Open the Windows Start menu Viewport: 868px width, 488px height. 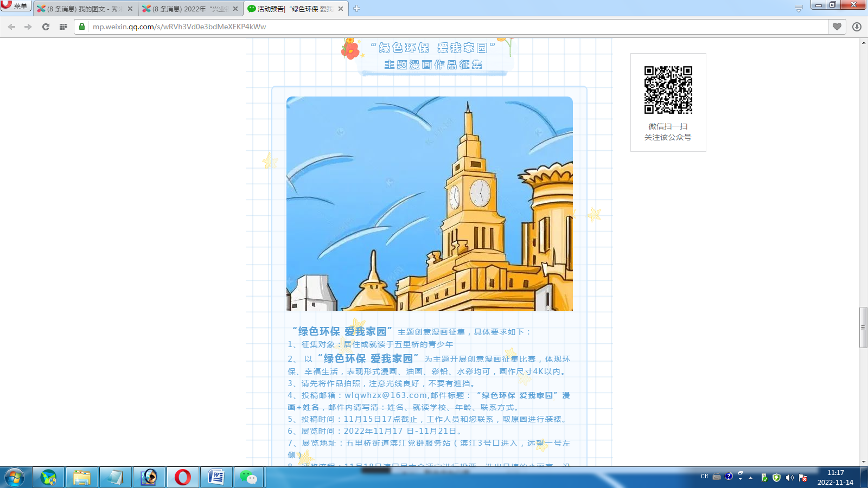pos(15,478)
